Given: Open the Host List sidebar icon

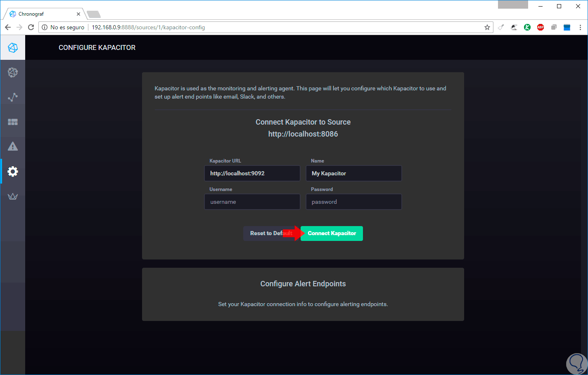Looking at the screenshot, I should point(13,73).
